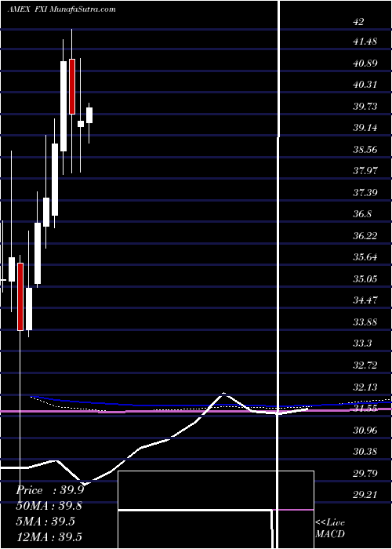Click the 32.13 price axis label

(365, 387)
